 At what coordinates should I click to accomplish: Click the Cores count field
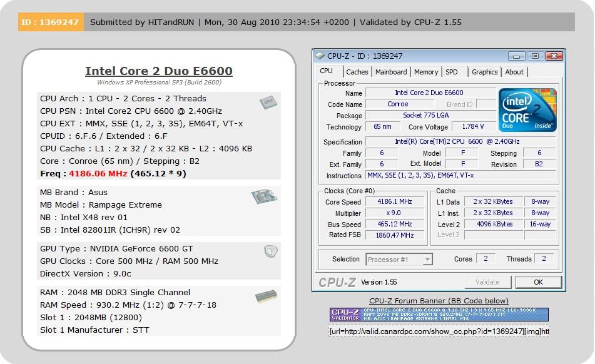coord(486,258)
